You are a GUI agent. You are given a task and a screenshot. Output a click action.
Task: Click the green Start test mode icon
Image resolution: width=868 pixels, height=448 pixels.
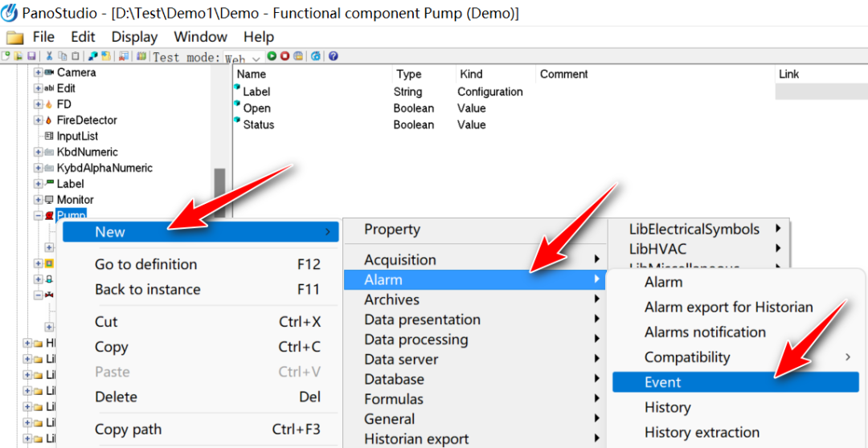tap(272, 56)
